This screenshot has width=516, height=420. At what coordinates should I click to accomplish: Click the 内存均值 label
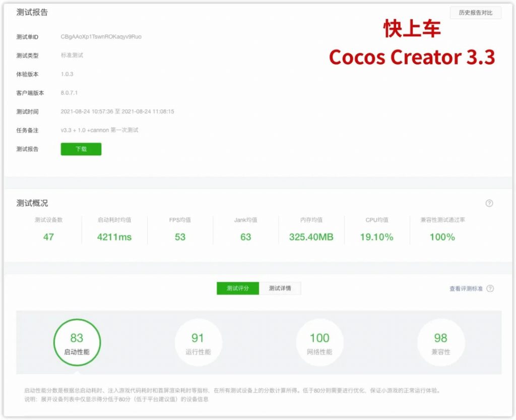coord(311,220)
